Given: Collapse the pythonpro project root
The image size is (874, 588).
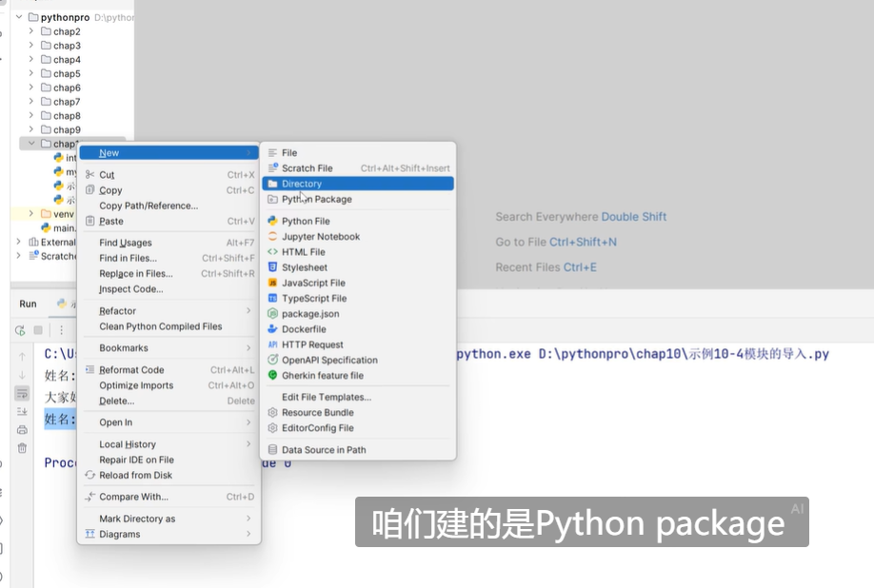Looking at the screenshot, I should pos(19,17).
